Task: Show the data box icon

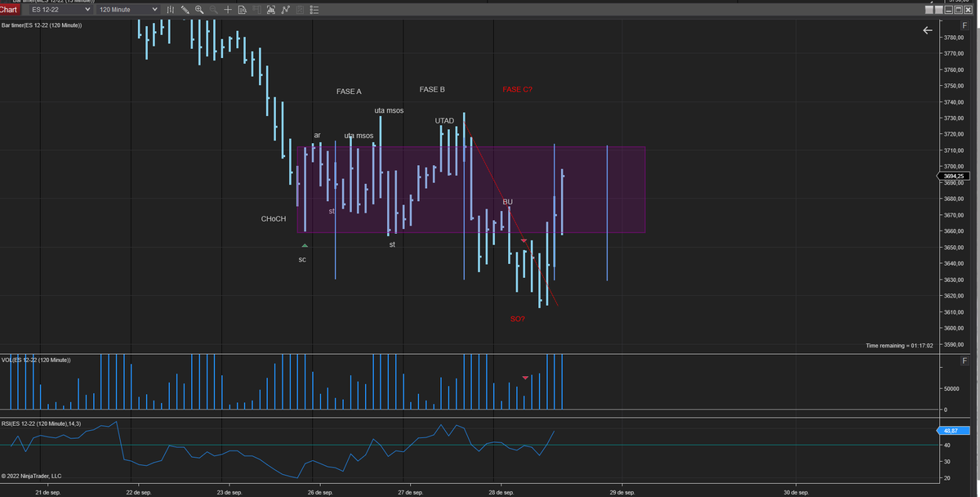Action: tap(243, 10)
